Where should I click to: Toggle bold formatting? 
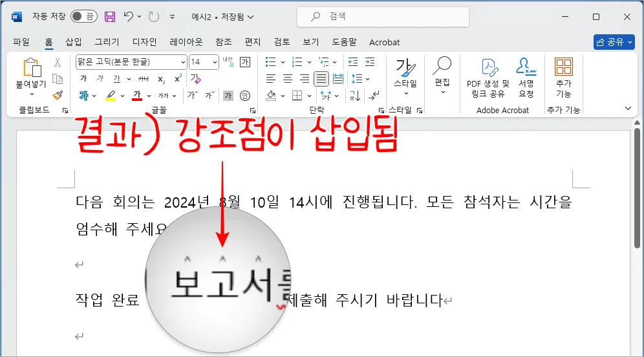click(84, 78)
